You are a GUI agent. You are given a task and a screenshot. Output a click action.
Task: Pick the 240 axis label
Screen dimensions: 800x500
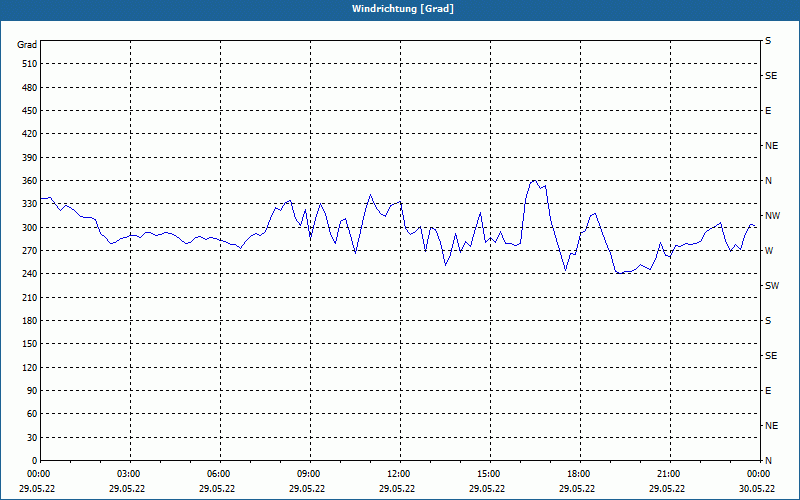[x=30, y=274]
